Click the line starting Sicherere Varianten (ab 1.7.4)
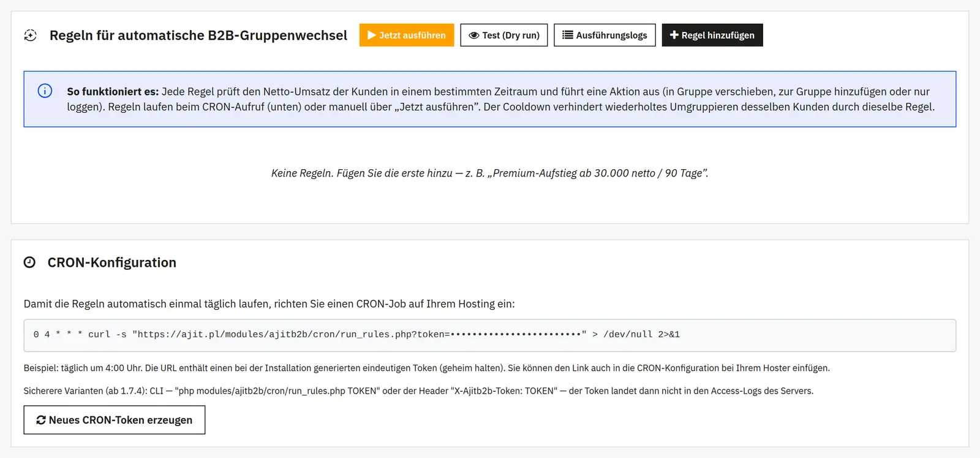Screen dimensions: 980x458 tap(419, 391)
